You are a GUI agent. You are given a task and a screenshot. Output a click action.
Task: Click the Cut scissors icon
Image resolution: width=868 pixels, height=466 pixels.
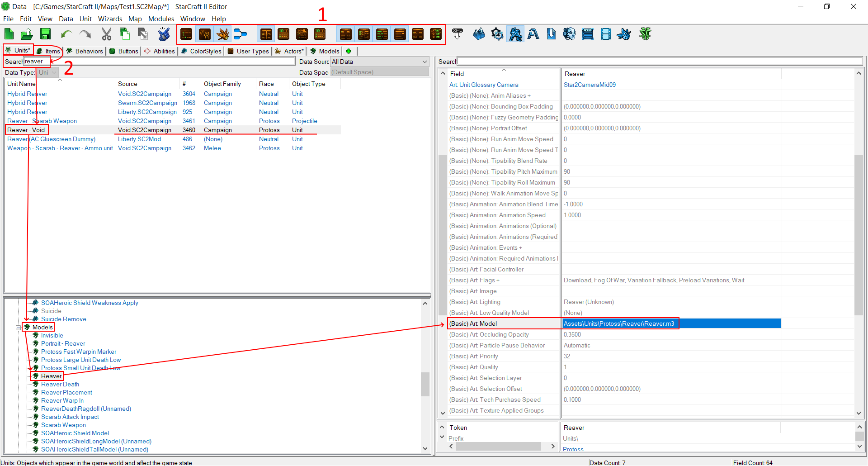coord(107,34)
